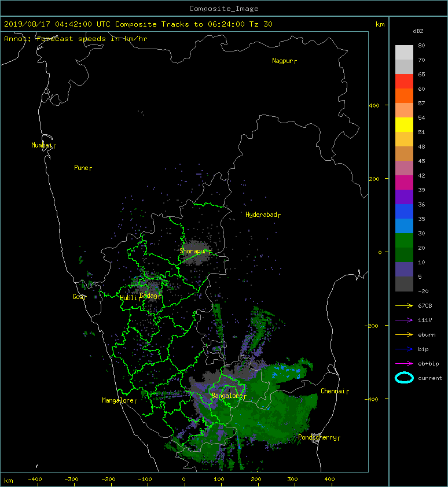Click the yellow 67CB arrow legend icon
Image resolution: width=448 pixels, height=487 pixels.
point(404,305)
